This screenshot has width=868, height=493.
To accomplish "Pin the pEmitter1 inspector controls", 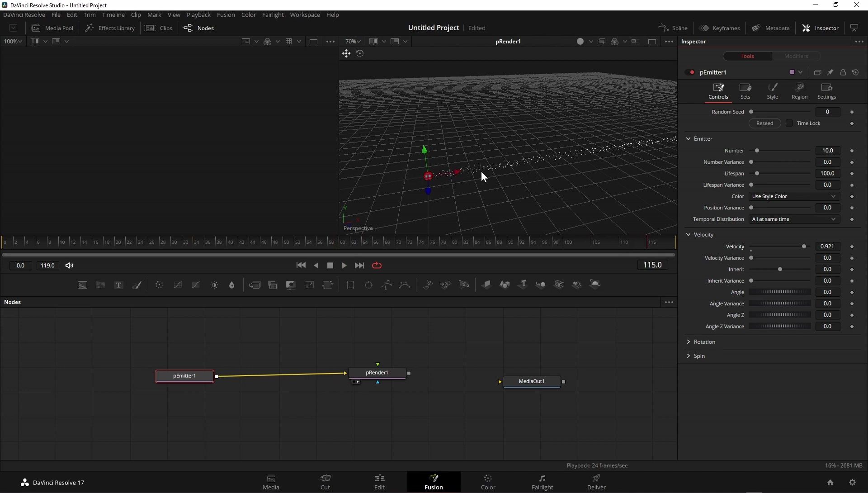I will (830, 72).
